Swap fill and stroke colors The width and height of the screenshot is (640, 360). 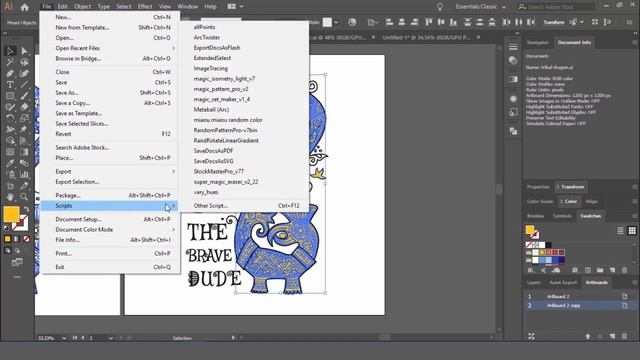click(x=26, y=209)
